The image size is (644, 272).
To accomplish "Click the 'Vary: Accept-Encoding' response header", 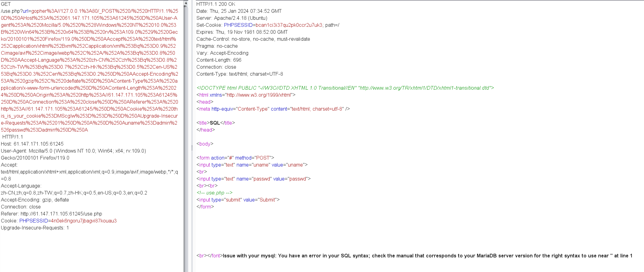I will point(222,53).
